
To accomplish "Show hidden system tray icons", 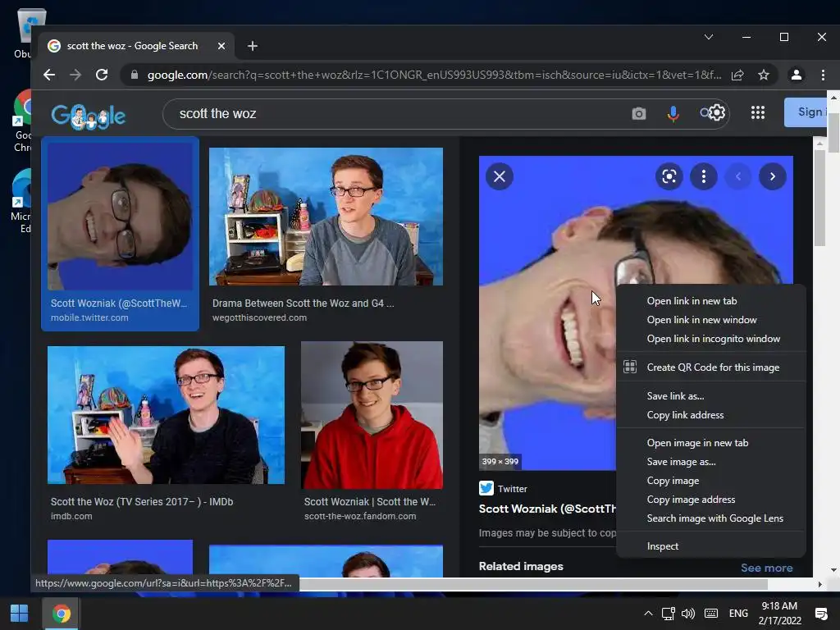I will coord(648,614).
